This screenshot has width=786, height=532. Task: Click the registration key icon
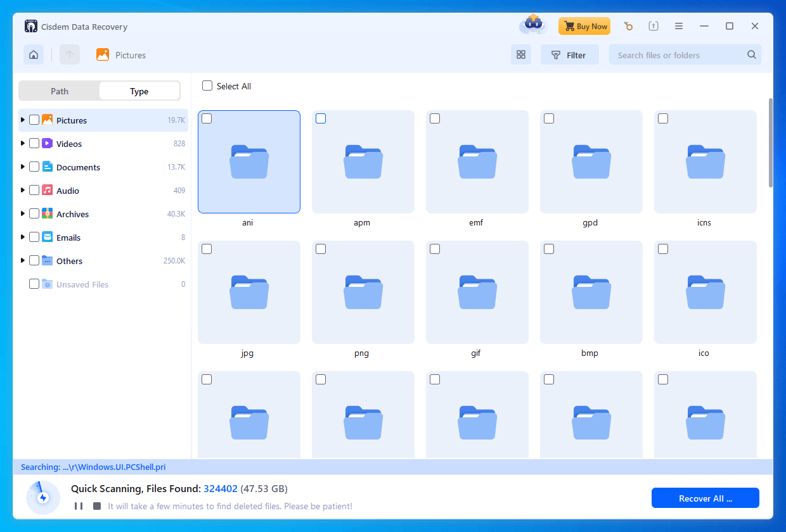pos(628,26)
